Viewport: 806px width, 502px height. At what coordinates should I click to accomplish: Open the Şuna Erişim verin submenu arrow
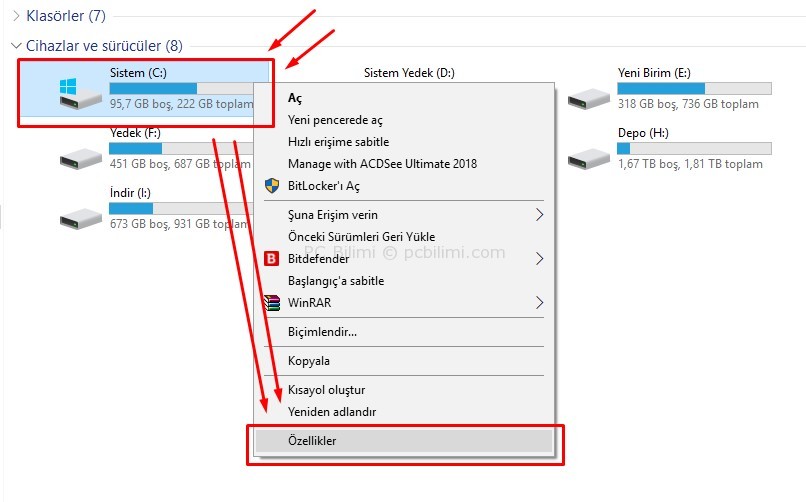click(x=539, y=214)
